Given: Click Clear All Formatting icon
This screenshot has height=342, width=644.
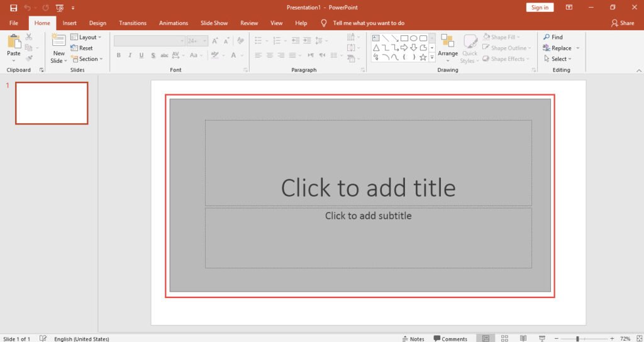Looking at the screenshot, I should [241, 41].
